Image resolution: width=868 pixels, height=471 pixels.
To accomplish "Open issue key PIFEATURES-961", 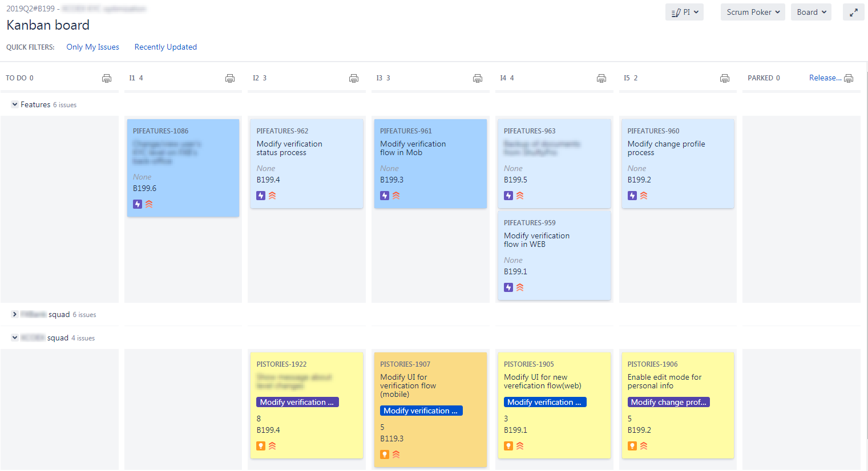I will (406, 131).
